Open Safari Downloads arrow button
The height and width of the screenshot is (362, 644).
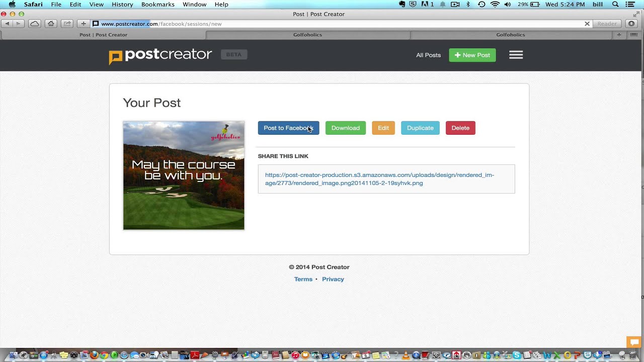pos(632,24)
